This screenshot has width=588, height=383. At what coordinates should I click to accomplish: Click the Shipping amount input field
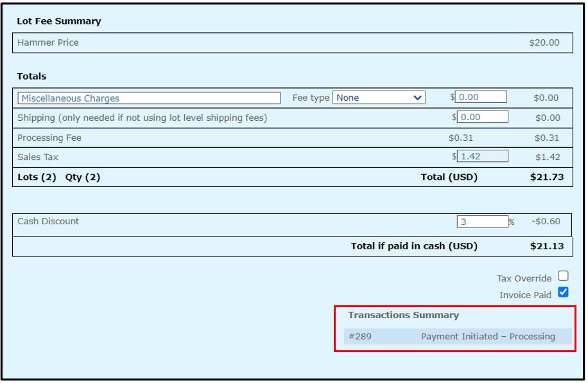pyautogui.click(x=483, y=117)
